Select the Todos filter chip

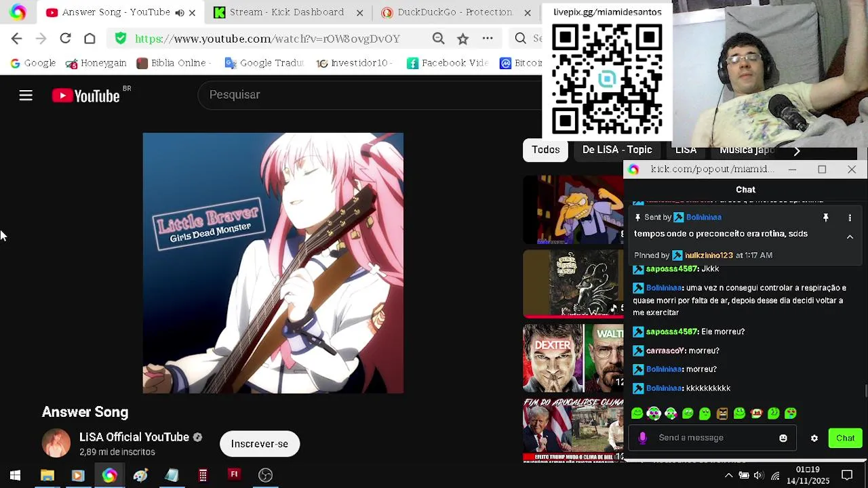546,150
